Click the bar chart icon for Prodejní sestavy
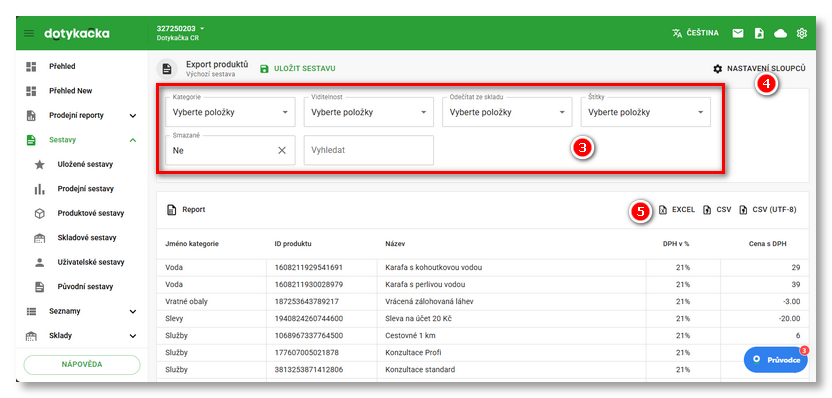 click(x=40, y=189)
